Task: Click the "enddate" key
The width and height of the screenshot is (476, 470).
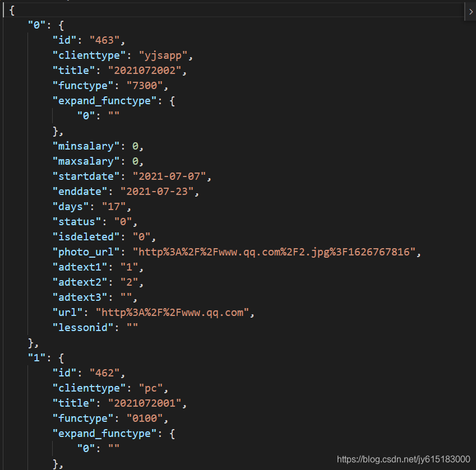Action: 80,192
